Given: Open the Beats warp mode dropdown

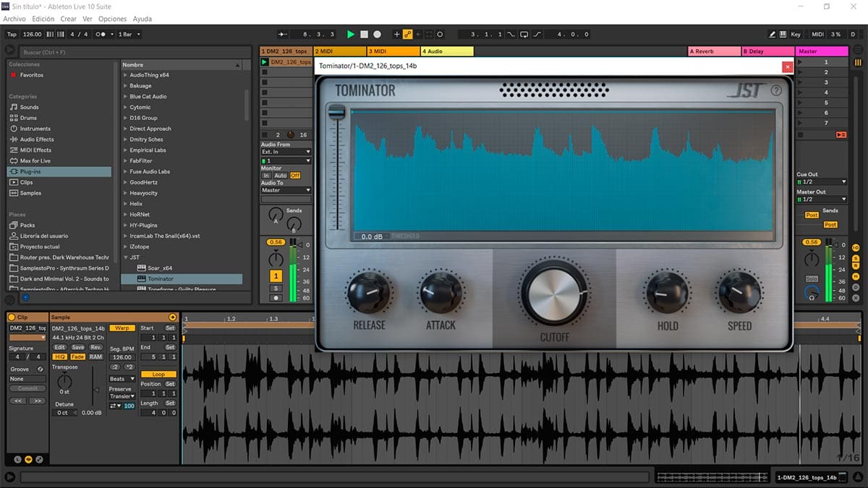Looking at the screenshot, I should coord(122,379).
